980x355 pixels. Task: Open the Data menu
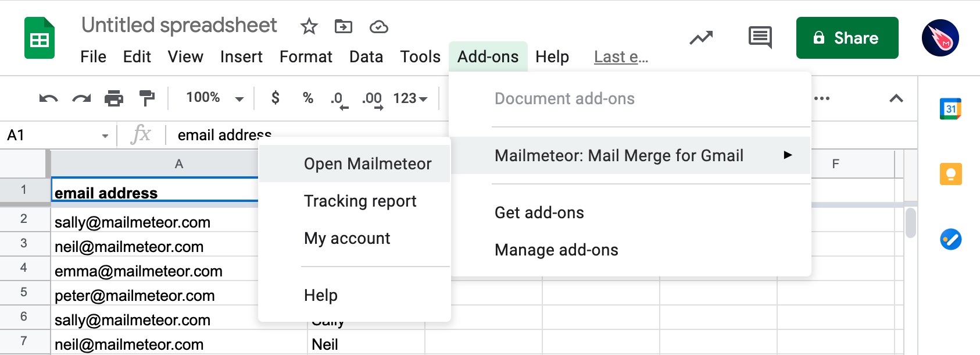point(366,57)
